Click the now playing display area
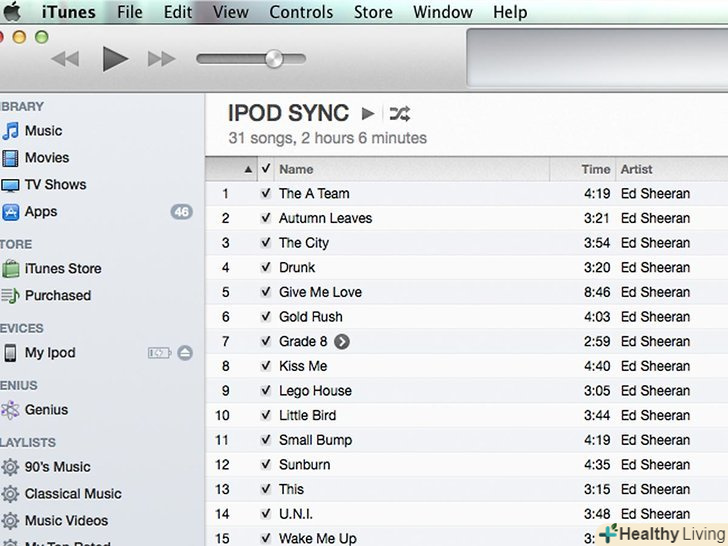Screen dimensions: 728x546 597,58
